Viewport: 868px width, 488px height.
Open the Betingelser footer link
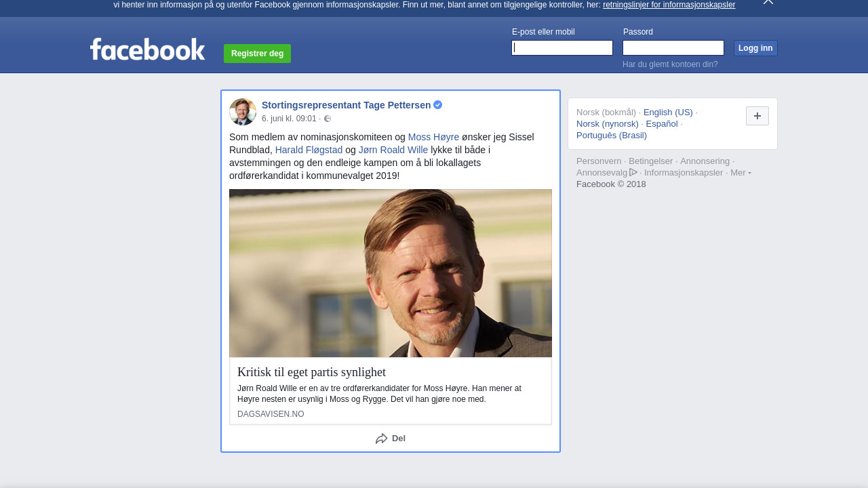click(x=650, y=161)
